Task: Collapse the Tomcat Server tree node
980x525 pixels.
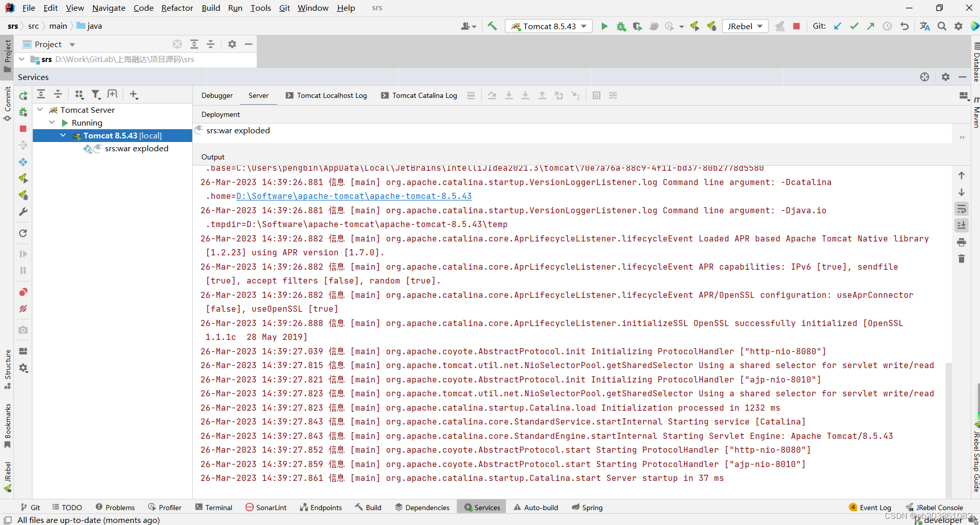Action: 40,110
